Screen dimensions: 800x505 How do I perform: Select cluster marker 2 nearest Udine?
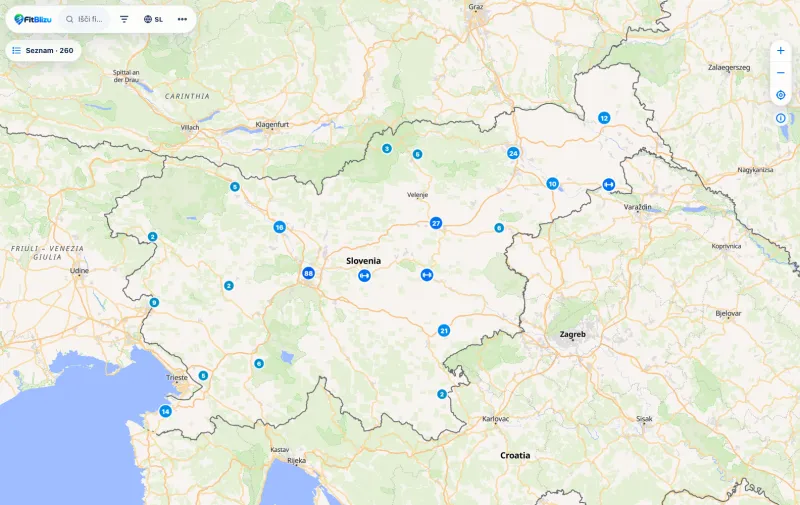(153, 237)
